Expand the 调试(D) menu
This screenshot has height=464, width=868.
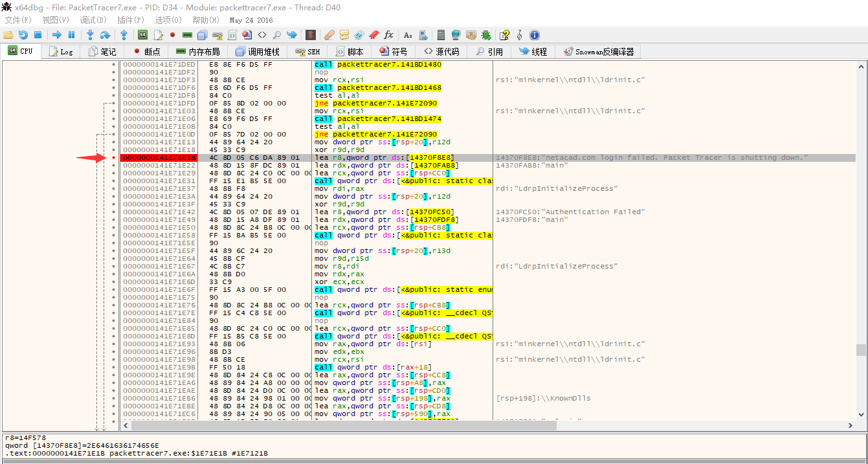tap(93, 19)
